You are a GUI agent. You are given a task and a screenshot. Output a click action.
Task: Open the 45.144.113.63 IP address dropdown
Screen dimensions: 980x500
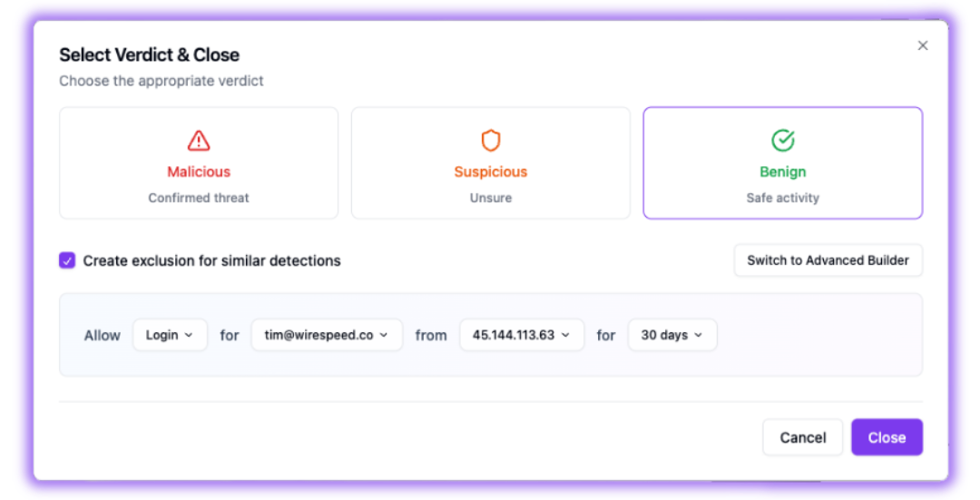coord(521,335)
